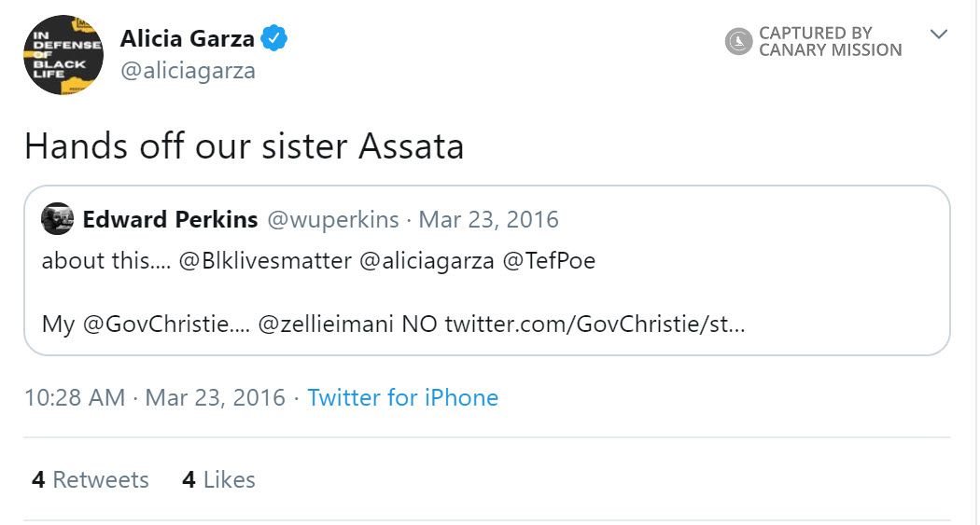Click the @Blklivesmatter mention

coord(264,260)
